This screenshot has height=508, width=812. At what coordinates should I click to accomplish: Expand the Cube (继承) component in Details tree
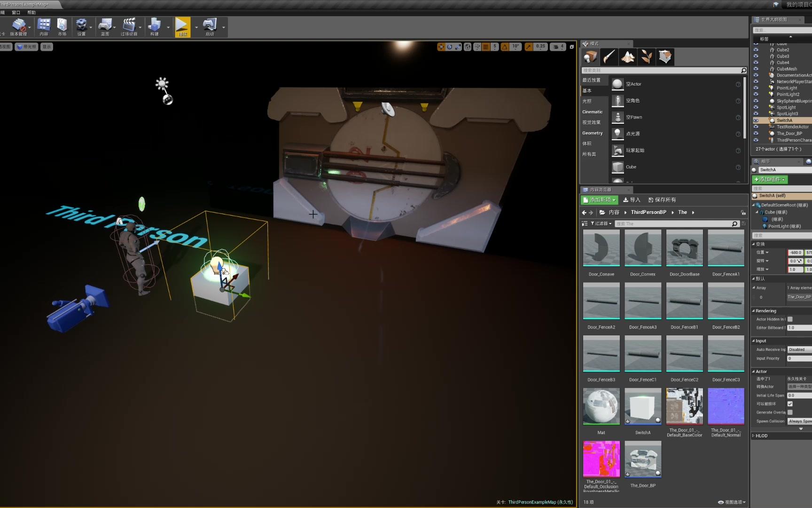pos(757,212)
